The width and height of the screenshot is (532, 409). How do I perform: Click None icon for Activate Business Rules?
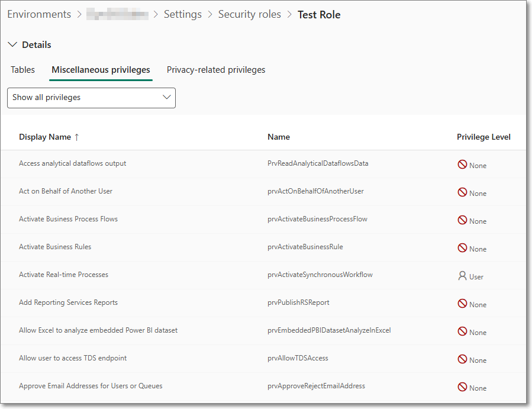tap(462, 248)
